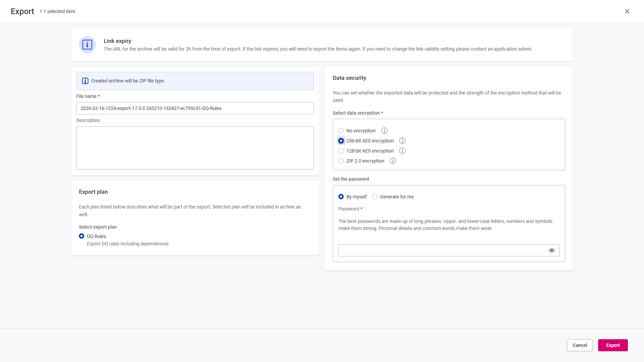The width and height of the screenshot is (644, 362).
Task: Select the DQ Rules export plan
Action: tap(82, 236)
